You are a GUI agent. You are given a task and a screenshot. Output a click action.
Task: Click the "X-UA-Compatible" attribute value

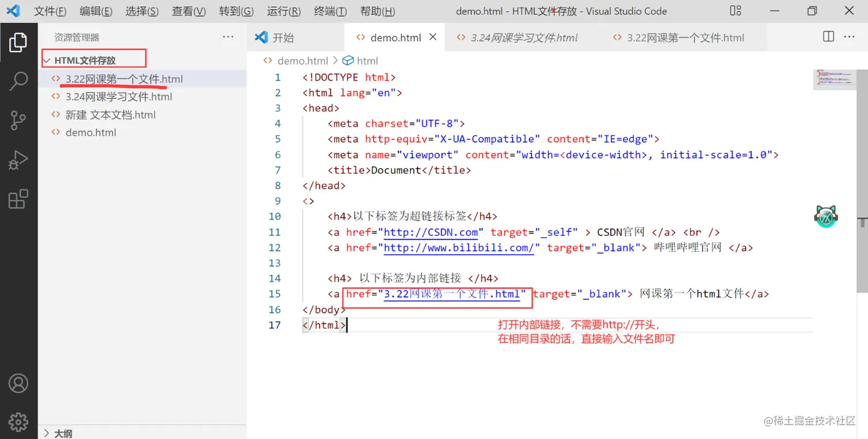487,139
